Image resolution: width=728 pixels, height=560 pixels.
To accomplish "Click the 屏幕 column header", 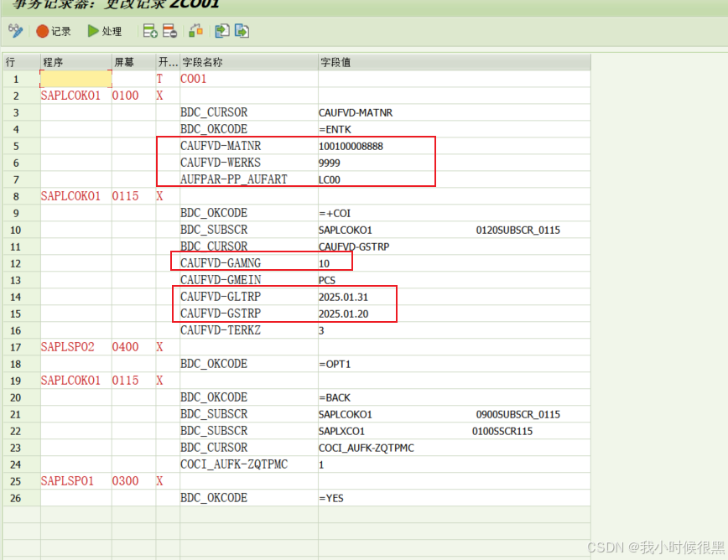I will coord(133,62).
